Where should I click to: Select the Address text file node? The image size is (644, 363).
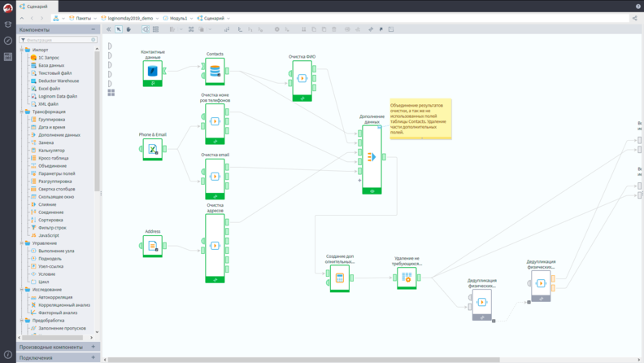click(x=152, y=247)
